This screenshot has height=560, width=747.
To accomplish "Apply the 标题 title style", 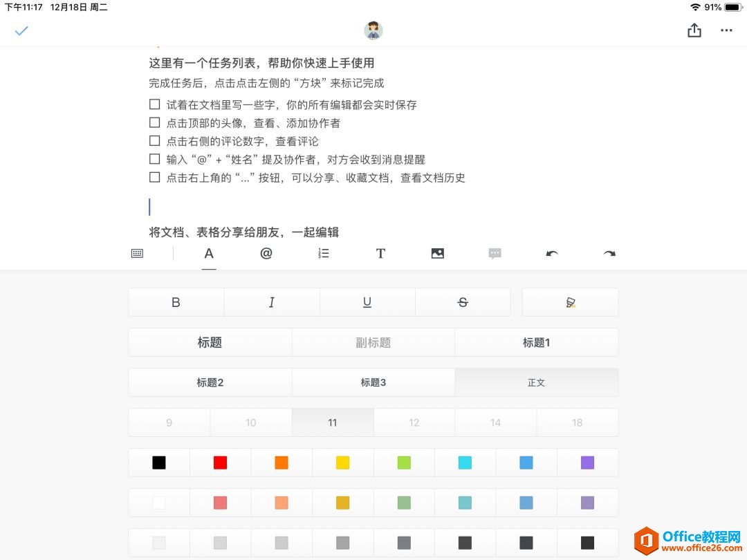I will [210, 342].
